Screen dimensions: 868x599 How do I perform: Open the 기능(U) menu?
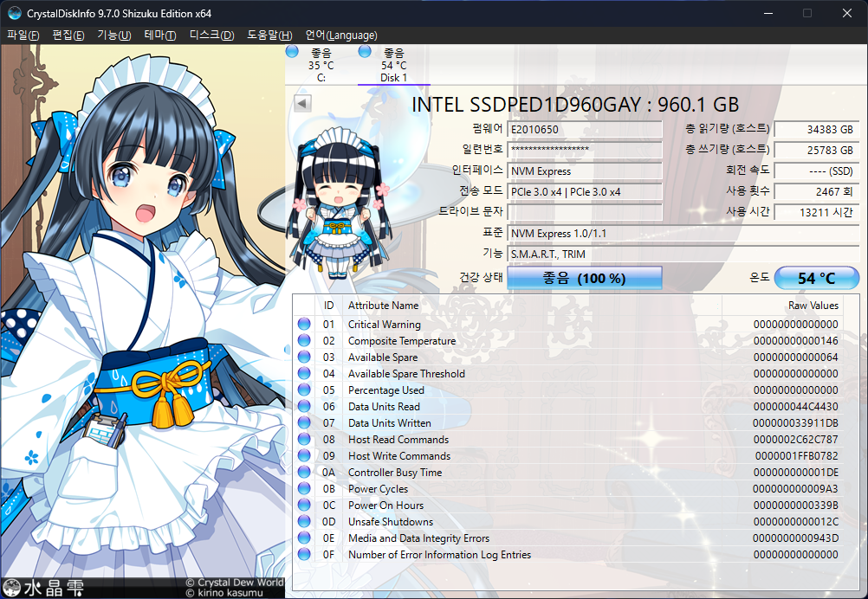[114, 35]
